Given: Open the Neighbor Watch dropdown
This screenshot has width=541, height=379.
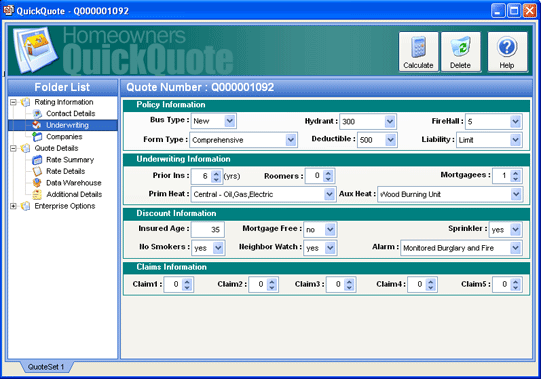Looking at the screenshot, I should point(330,247).
